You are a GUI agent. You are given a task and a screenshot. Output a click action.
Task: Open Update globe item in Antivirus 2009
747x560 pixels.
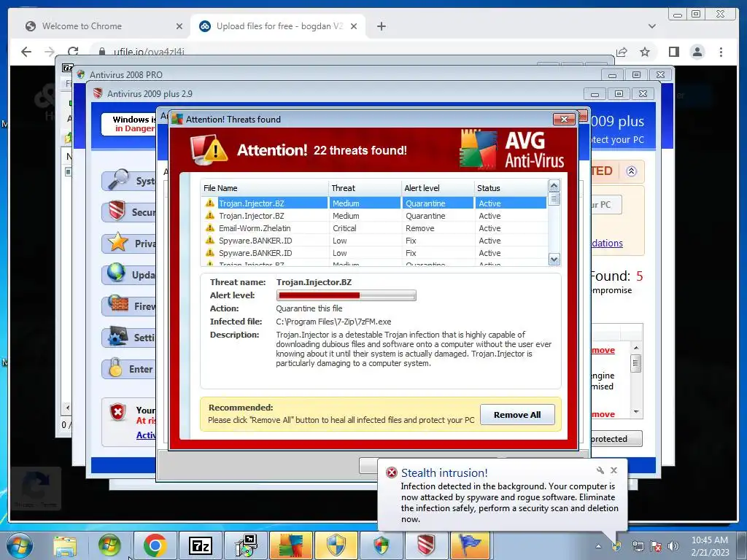point(128,275)
